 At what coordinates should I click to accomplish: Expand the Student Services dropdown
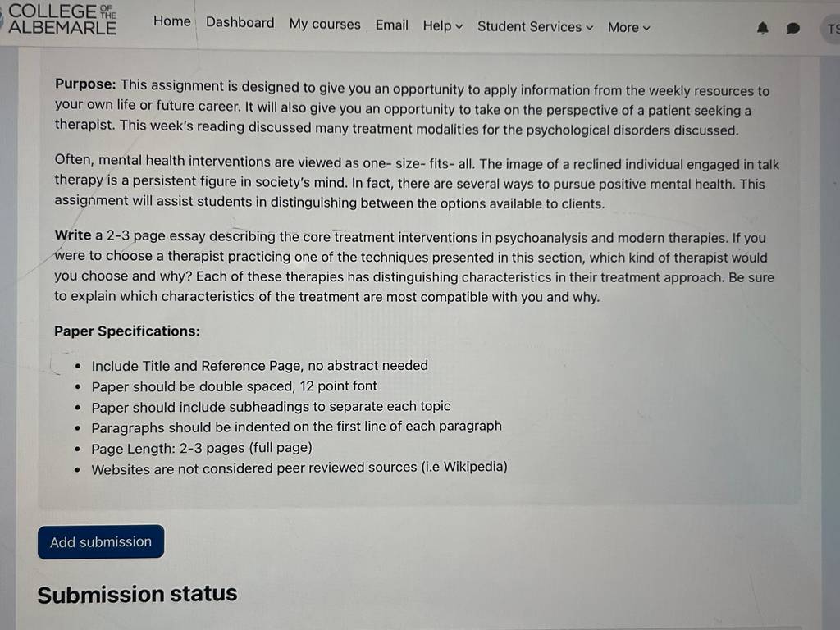click(535, 27)
